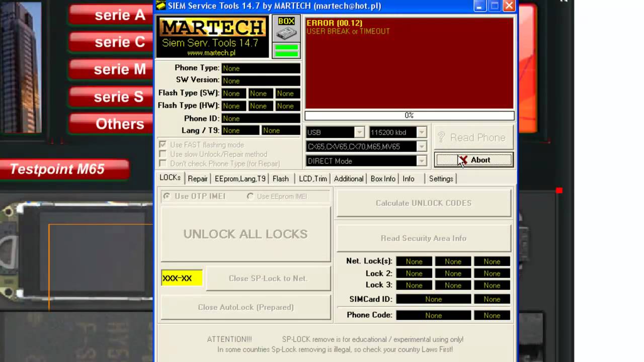Image resolution: width=644 pixels, height=362 pixels.
Task: Open the Settings tab
Action: pos(441,178)
